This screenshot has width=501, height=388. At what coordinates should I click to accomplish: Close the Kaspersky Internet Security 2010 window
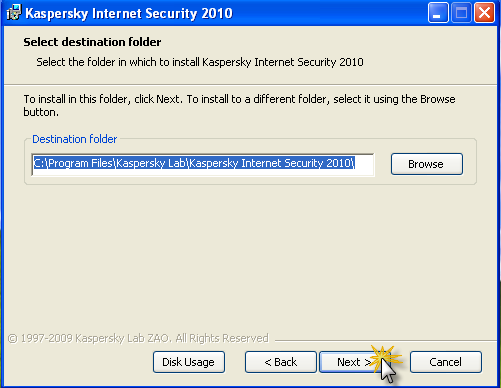[484, 13]
